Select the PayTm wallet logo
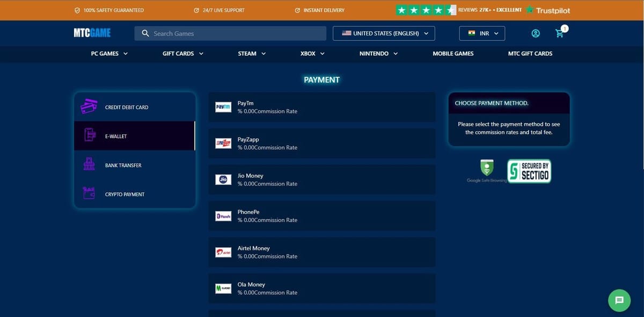644x317 pixels. tap(223, 107)
